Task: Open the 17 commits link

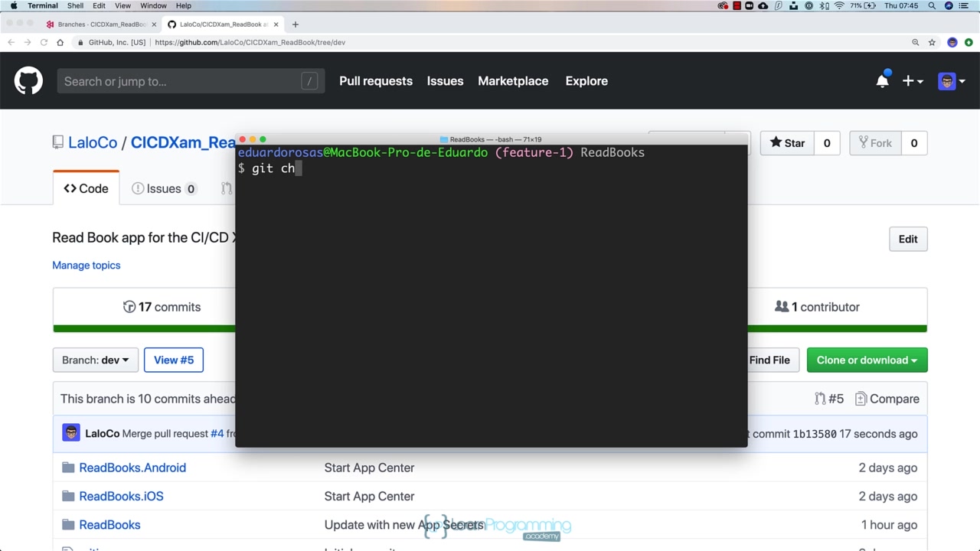Action: point(162,307)
